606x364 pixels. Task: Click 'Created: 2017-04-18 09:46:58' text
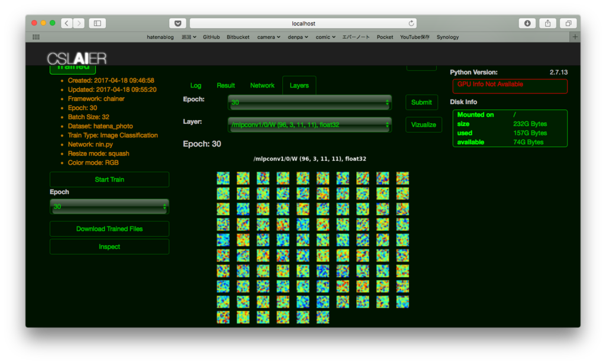[111, 80]
